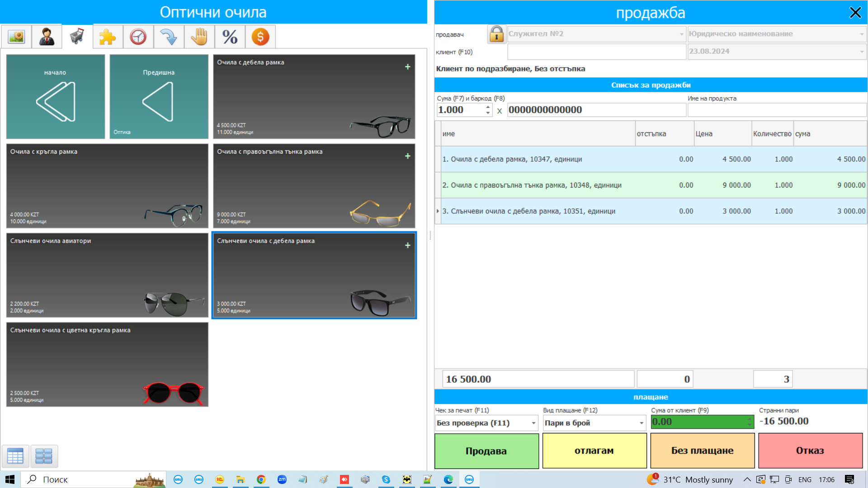Screen dimensions: 868x488
Task: Click the raised hand toolbar icon
Action: pyautogui.click(x=199, y=37)
